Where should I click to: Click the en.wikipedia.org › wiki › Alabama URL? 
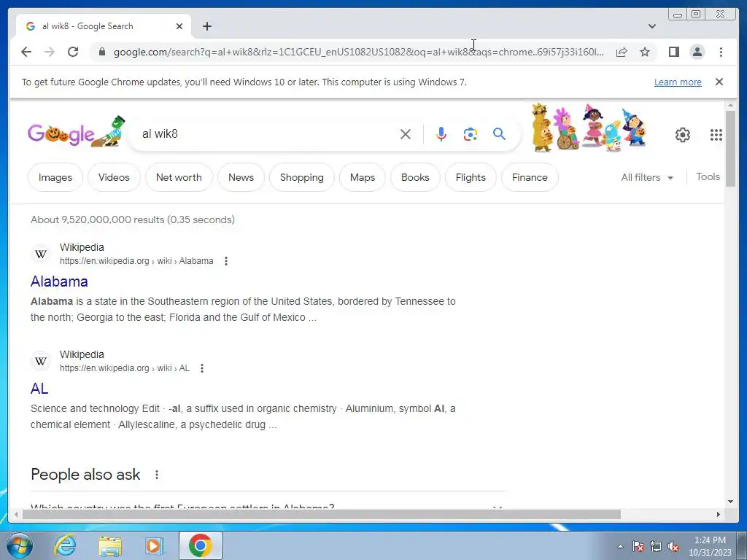click(136, 261)
